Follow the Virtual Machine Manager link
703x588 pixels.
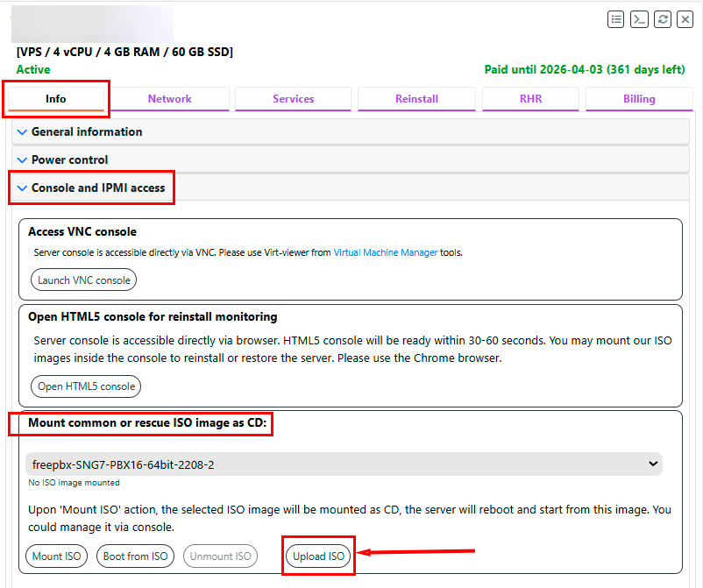[386, 252]
